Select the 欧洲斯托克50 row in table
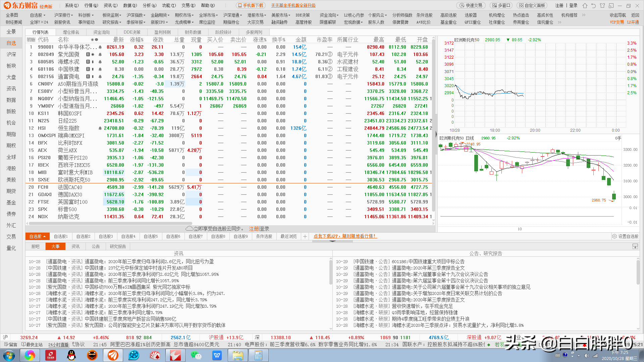Image resolution: width=644 pixels, height=362 pixels. coord(229,180)
